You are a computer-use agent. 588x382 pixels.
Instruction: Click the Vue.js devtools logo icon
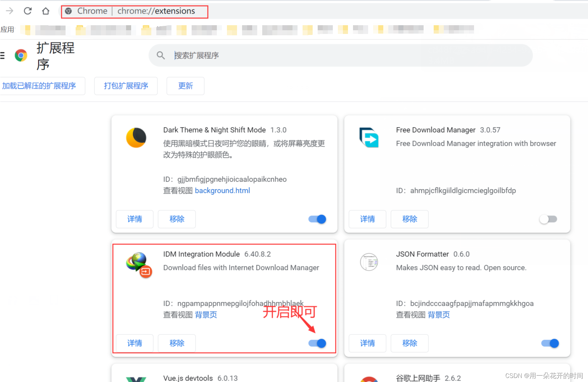click(136, 379)
